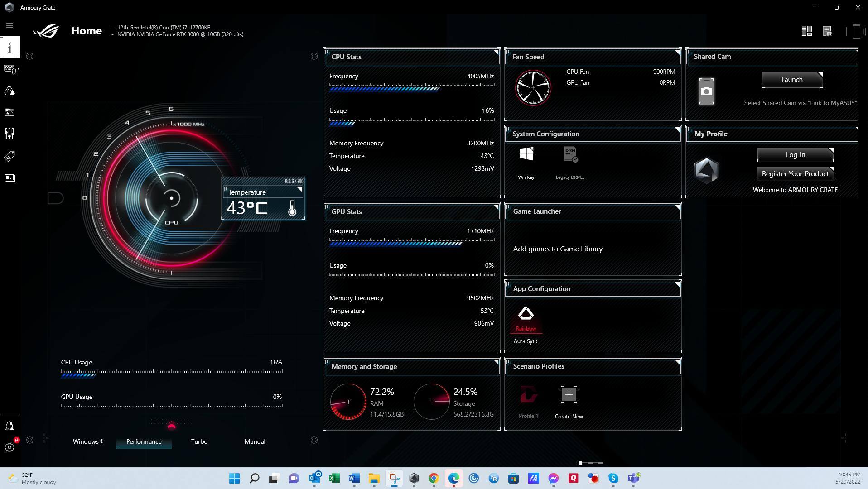
Task: Select the Windows® mode tab
Action: click(x=88, y=441)
